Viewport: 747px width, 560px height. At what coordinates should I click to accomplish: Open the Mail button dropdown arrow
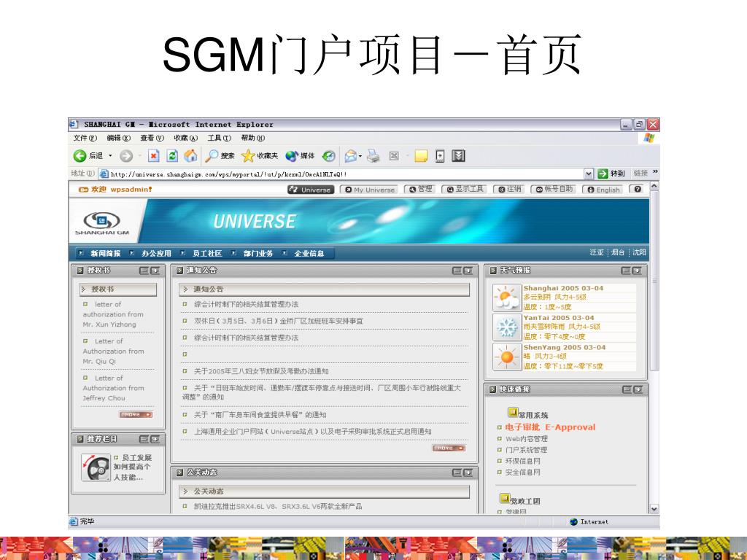[x=360, y=156]
